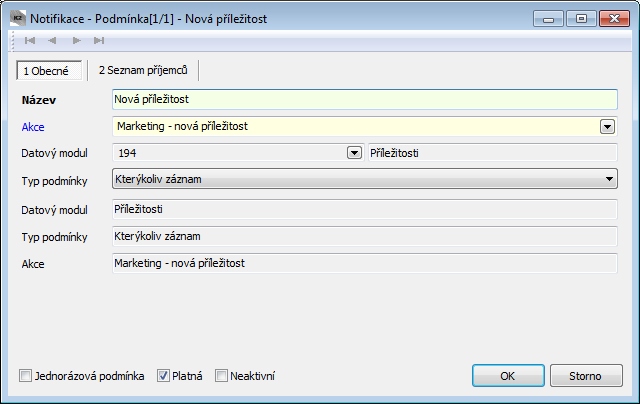Maximize the Notifikace window
The image size is (640, 404).
(x=581, y=19)
